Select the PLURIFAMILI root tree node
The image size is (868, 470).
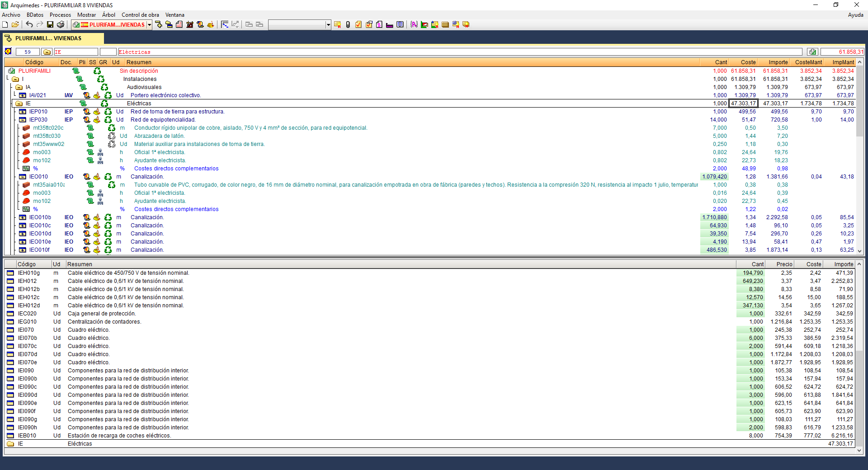pyautogui.click(x=34, y=71)
